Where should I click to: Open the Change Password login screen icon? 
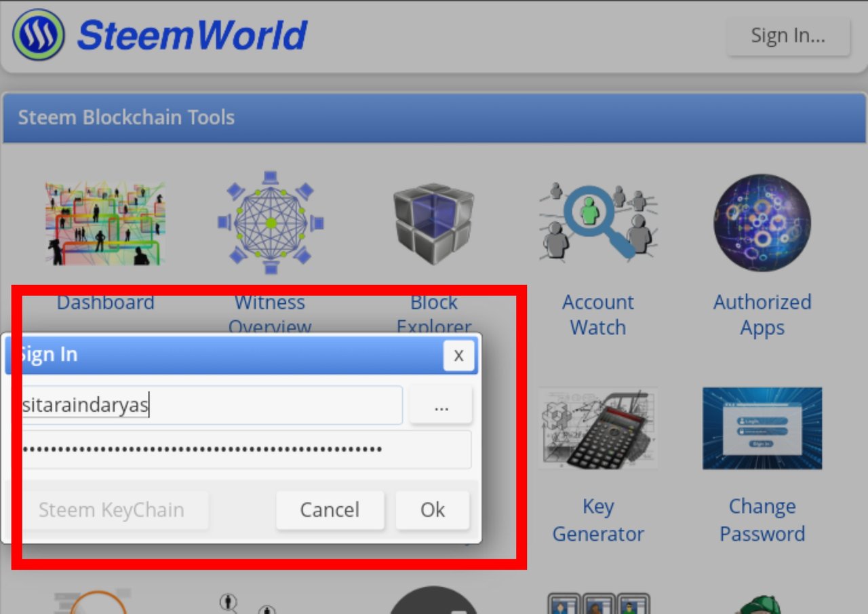[x=762, y=428]
